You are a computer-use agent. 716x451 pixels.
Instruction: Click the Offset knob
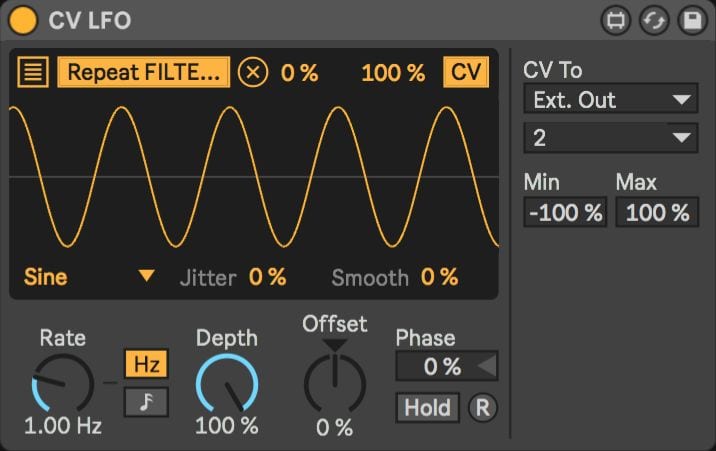click(x=335, y=383)
